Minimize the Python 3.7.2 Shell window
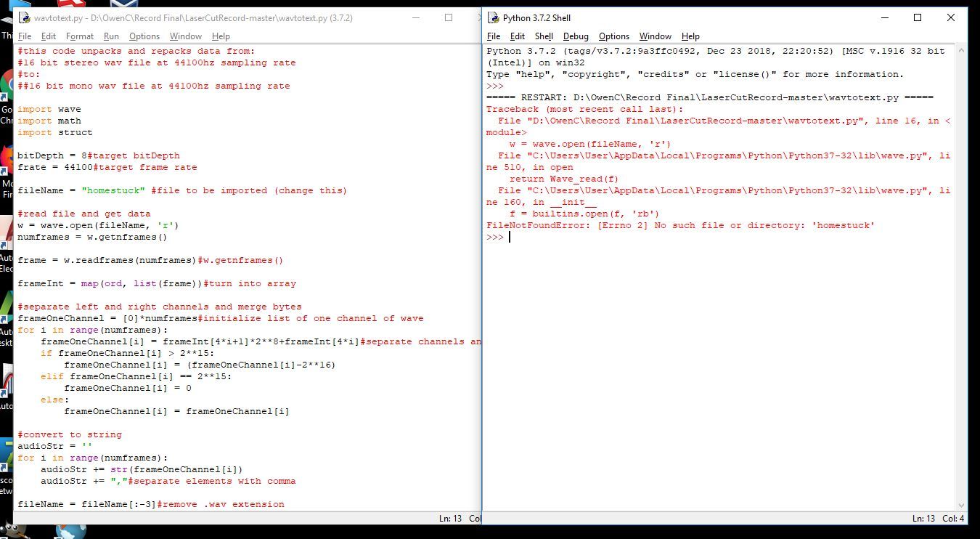The height and width of the screenshot is (539, 980). (x=884, y=18)
